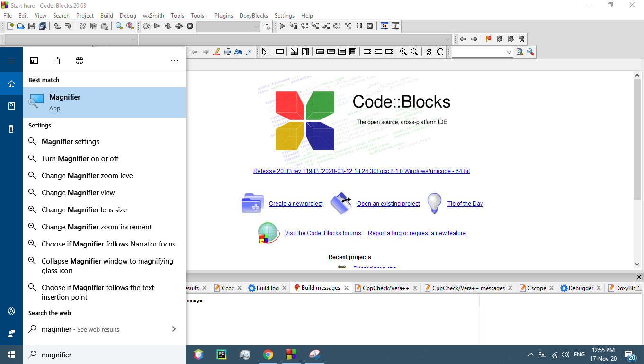
Task: Show hidden system tray icons chevron
Action: coord(531,355)
